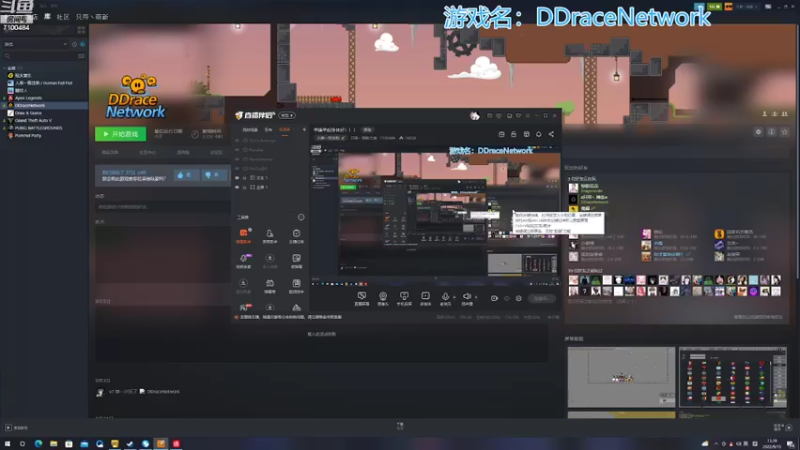Screen dimensions: 800x450
Task: Toggle the lock on the 全屏 1 source
Action: click(244, 187)
